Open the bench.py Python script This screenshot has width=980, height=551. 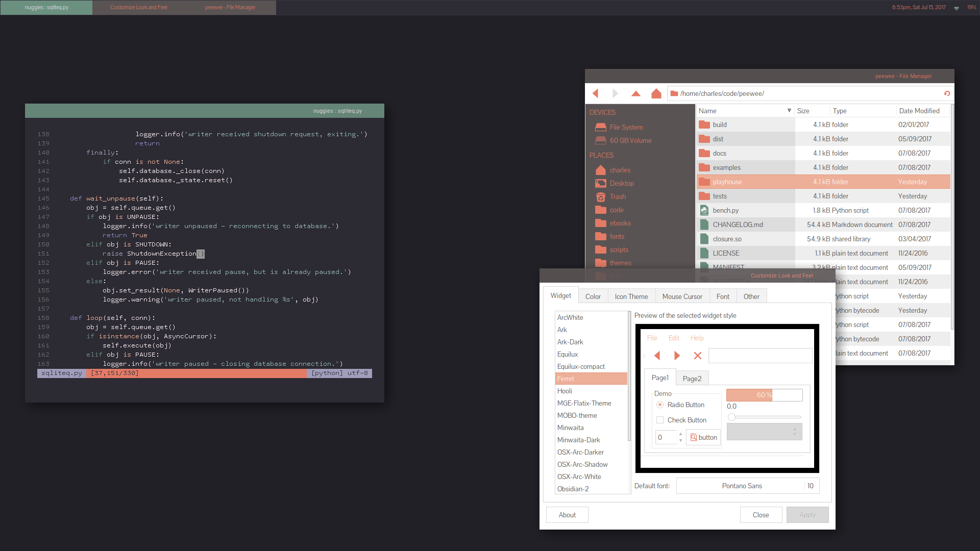click(725, 210)
